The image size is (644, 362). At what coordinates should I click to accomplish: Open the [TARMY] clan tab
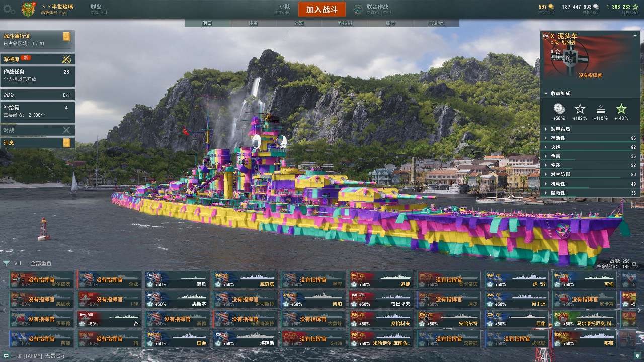click(436, 23)
